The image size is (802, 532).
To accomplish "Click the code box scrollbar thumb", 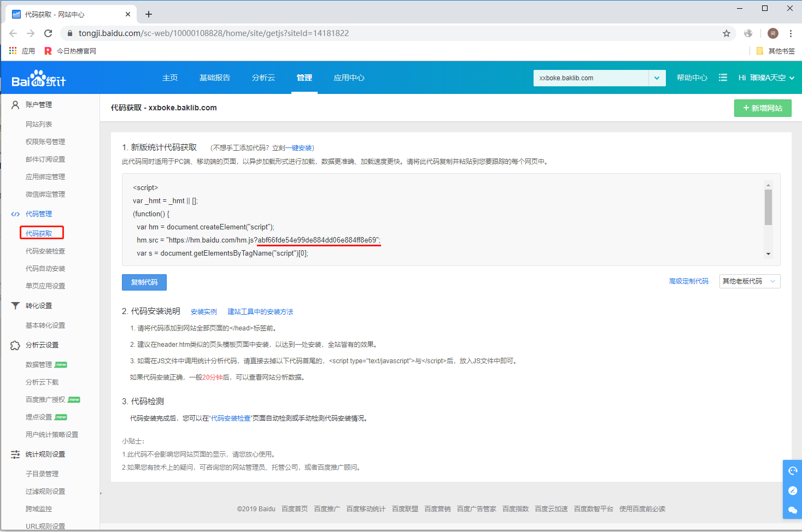I will [768, 207].
